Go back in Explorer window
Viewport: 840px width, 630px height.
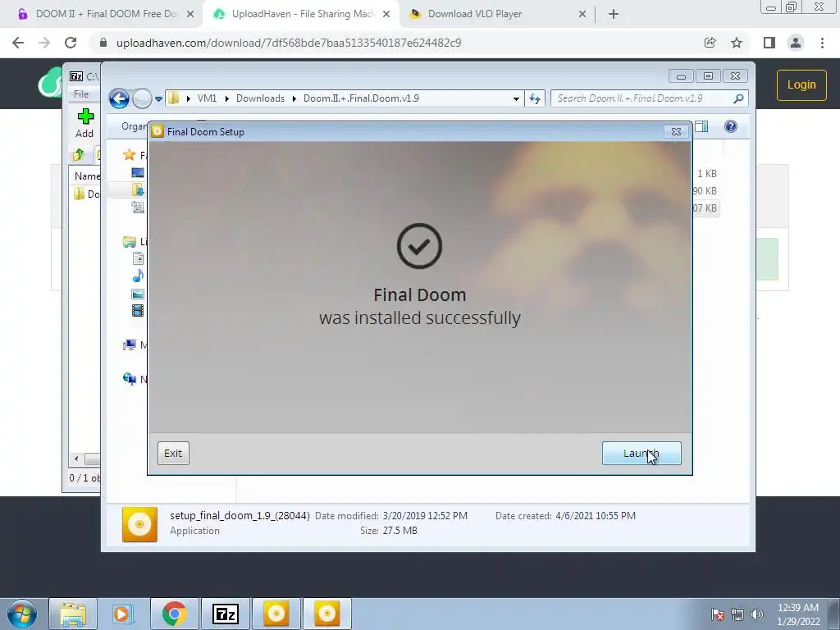(x=119, y=98)
